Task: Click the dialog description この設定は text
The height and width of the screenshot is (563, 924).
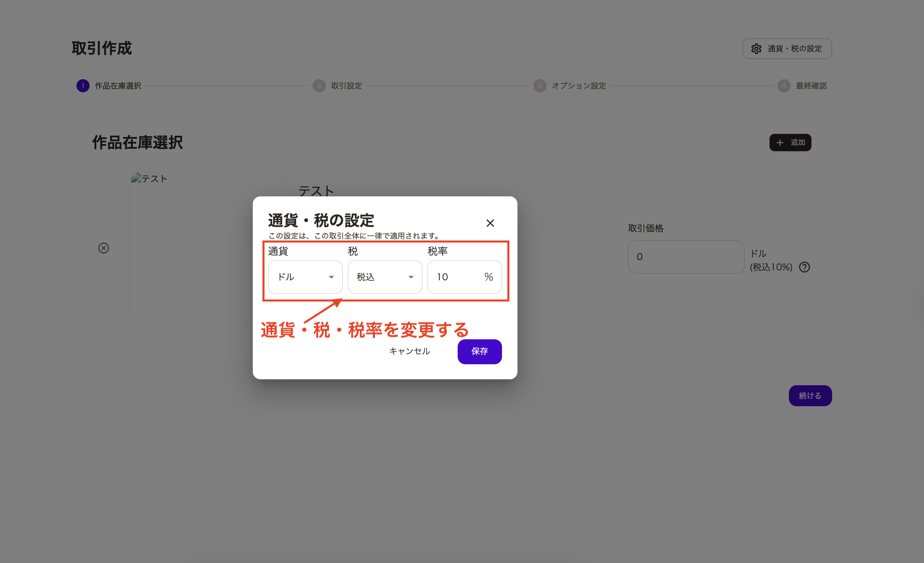Action: tap(354, 236)
